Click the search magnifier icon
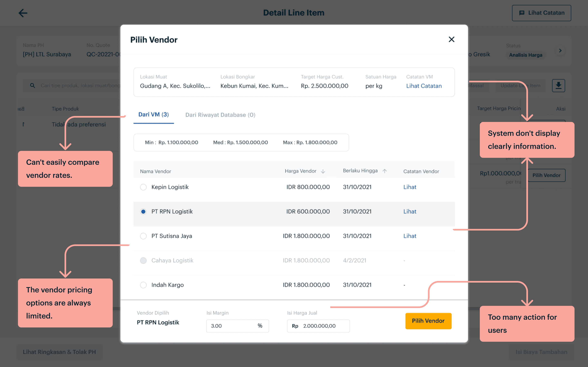588x367 pixels. 32,85
